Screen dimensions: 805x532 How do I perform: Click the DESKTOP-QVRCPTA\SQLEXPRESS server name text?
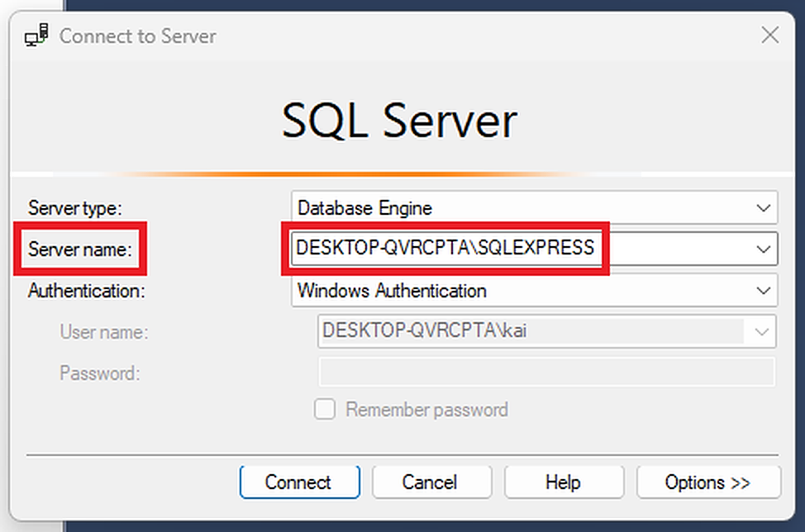click(445, 248)
